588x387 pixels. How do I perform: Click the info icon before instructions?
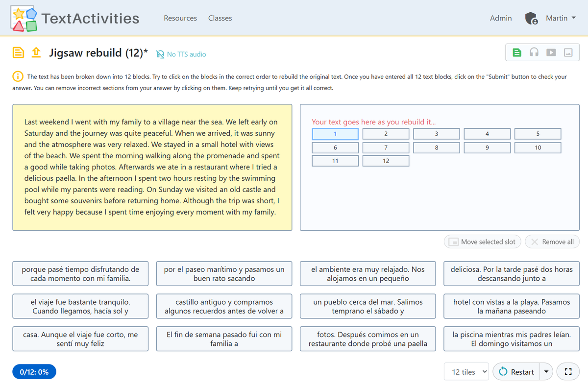(18, 76)
